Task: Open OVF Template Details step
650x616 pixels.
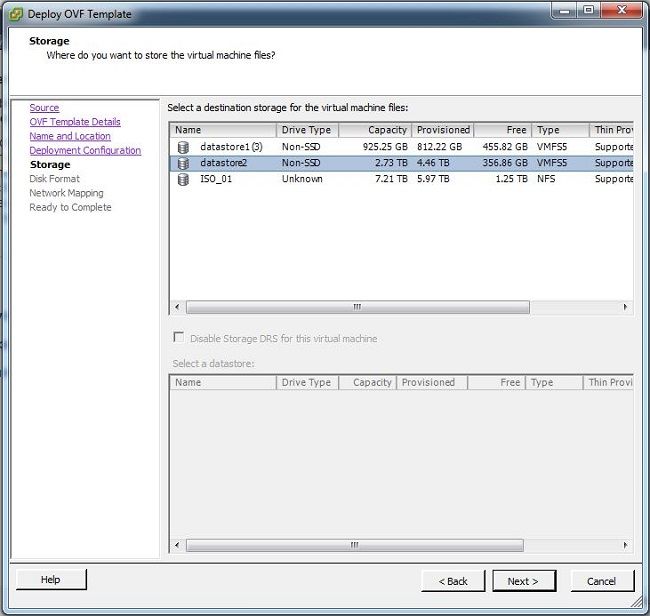Action: click(75, 122)
